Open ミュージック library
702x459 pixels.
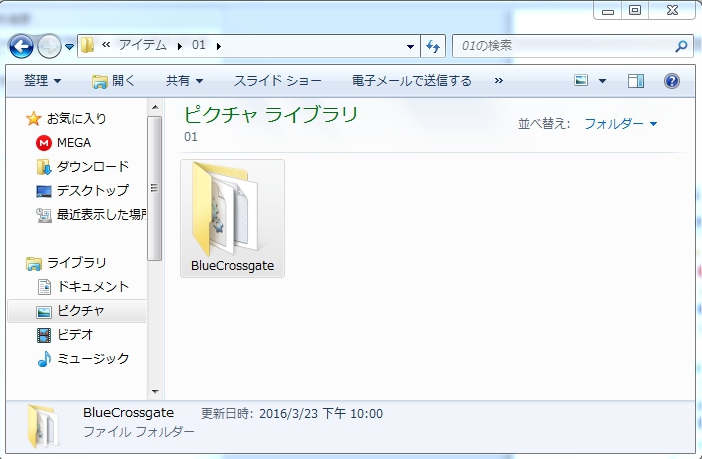coord(93,359)
